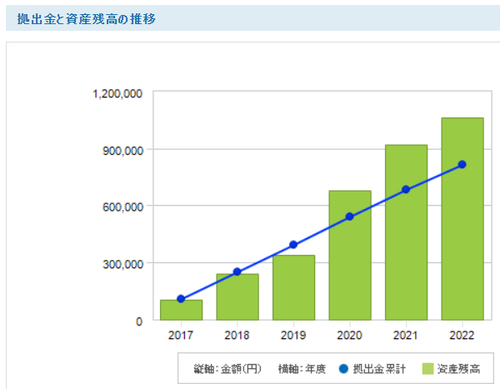Click the 2017 cumulative contribution data point
This screenshot has width=500, height=389.
click(x=181, y=299)
